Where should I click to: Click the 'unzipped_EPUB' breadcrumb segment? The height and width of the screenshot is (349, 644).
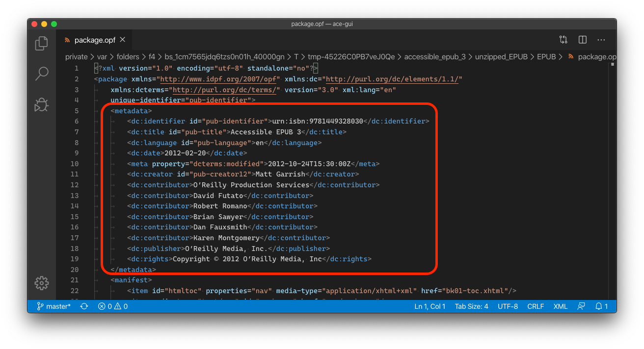pos(501,57)
